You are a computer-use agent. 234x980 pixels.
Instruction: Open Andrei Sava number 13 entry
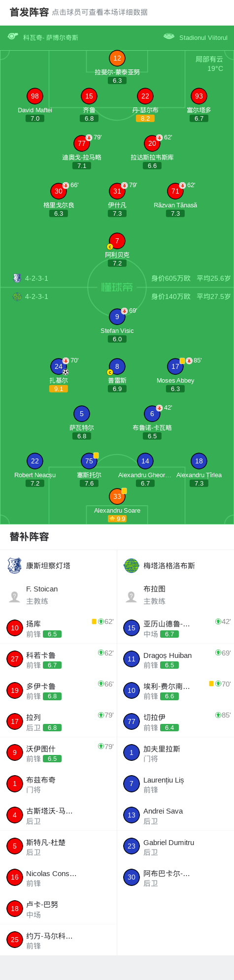pos(175,816)
